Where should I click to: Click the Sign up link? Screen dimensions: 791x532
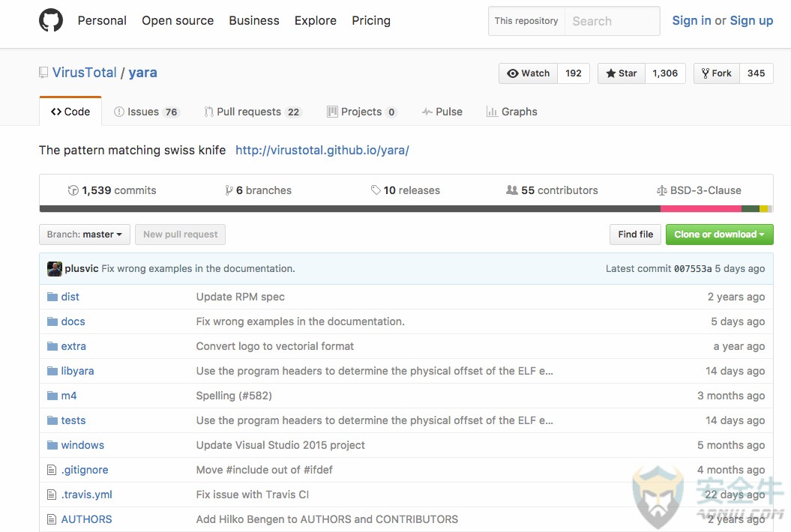(x=751, y=21)
